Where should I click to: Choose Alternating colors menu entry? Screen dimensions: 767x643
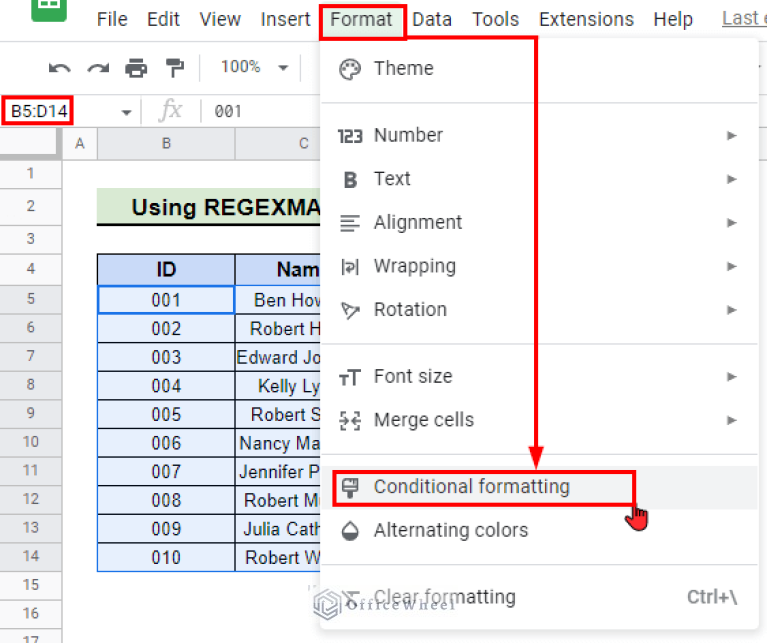pos(450,530)
